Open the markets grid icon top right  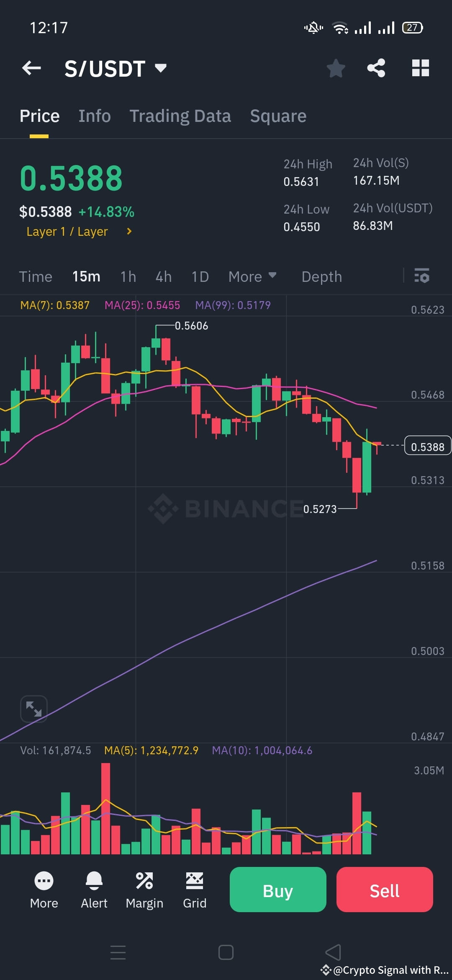(x=420, y=68)
